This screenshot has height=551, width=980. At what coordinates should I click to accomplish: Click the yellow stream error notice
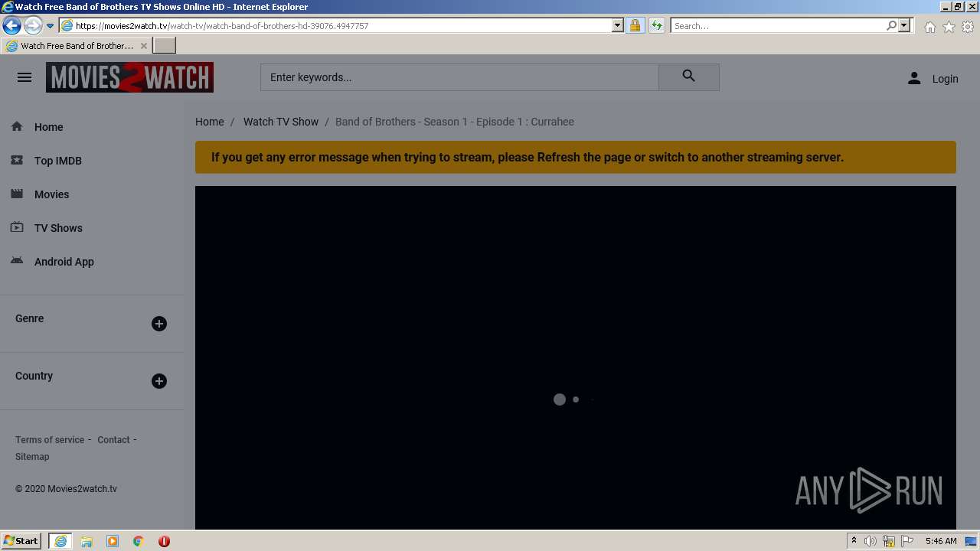point(576,157)
